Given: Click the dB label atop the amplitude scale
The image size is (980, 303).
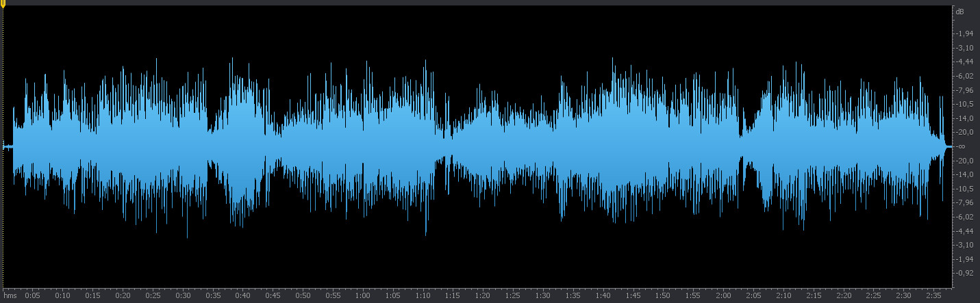Looking at the screenshot, I should 959,12.
